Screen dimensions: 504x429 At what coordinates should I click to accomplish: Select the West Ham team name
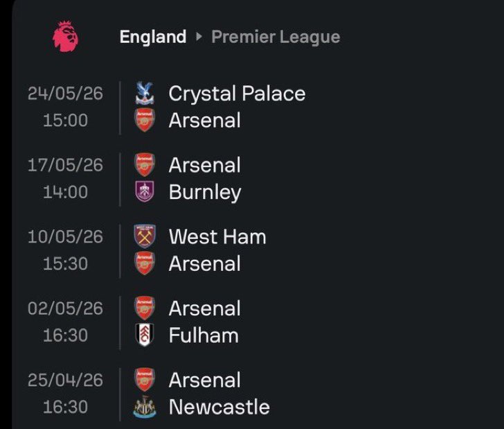pyautogui.click(x=217, y=237)
